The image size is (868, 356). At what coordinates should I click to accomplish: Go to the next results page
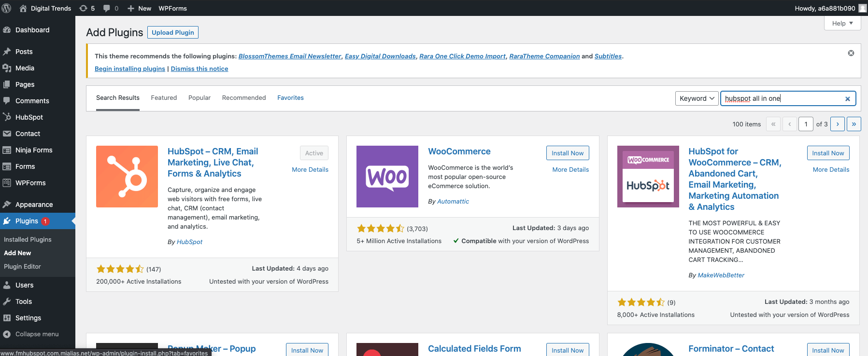click(x=838, y=124)
